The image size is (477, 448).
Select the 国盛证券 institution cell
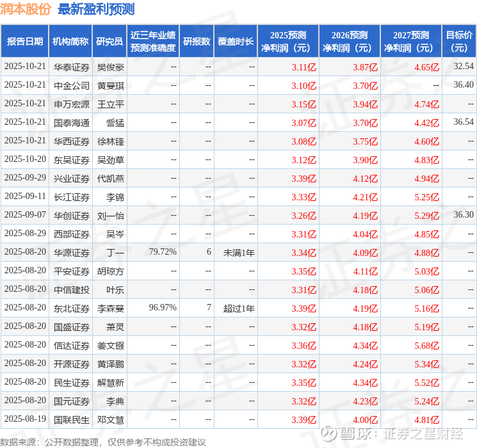72,327
